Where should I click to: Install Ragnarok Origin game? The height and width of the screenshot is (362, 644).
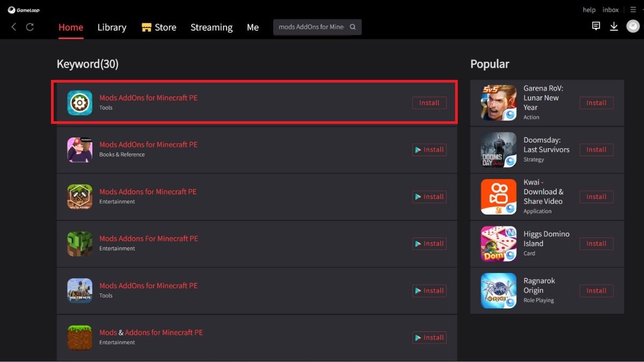596,291
